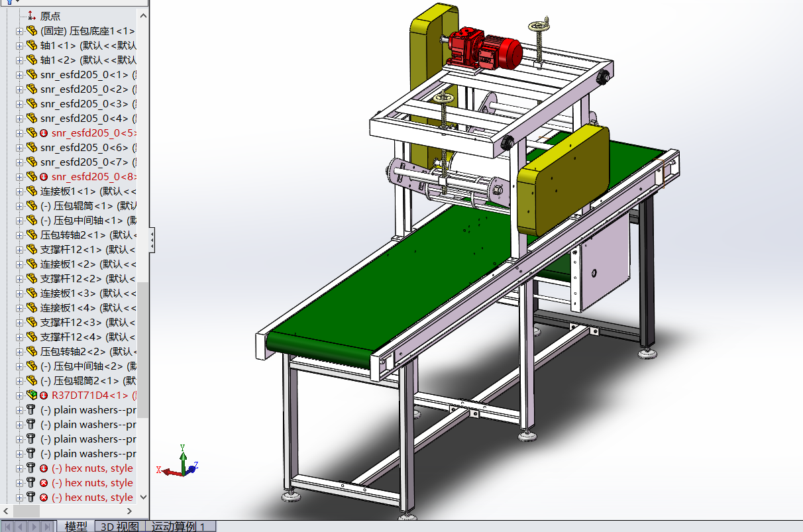Select the 支撑杆12<3> row text

pyautogui.click(x=88, y=323)
